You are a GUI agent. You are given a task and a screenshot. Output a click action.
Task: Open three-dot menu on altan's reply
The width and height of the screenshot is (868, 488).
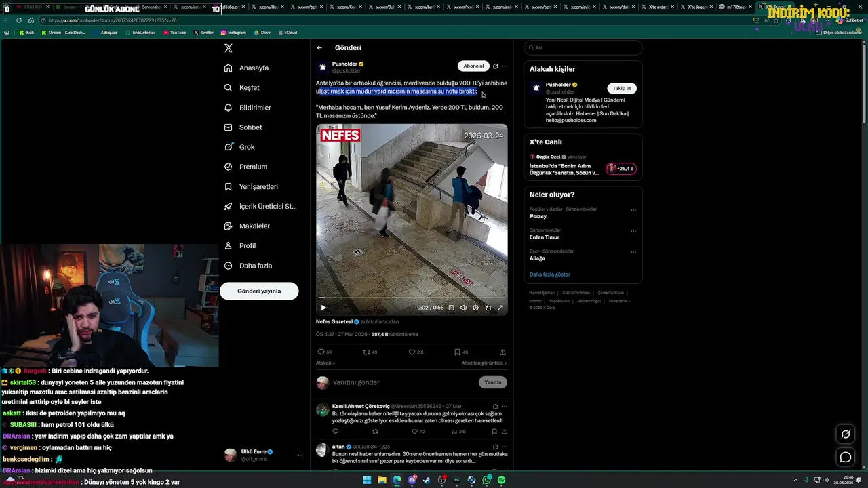click(505, 447)
